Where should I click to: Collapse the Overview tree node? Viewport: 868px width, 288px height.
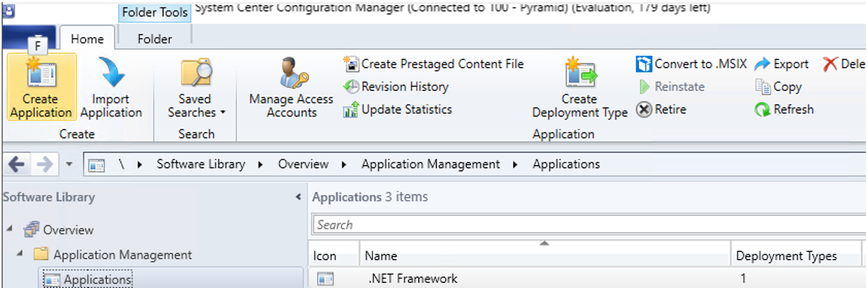click(x=9, y=229)
